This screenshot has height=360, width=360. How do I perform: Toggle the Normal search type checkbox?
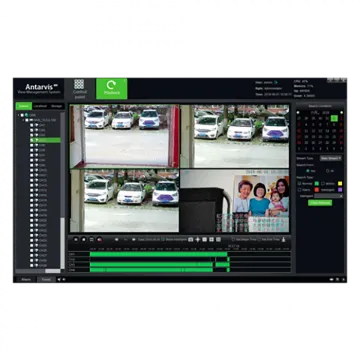(x=299, y=183)
